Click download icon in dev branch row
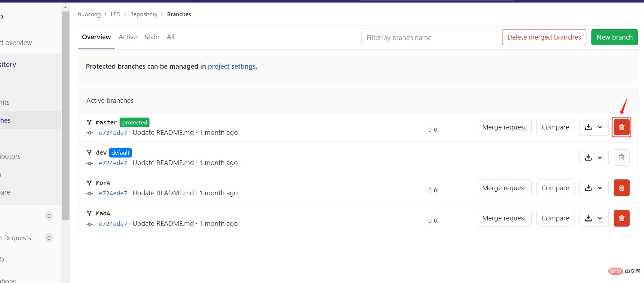The image size is (644, 283). 588,158
